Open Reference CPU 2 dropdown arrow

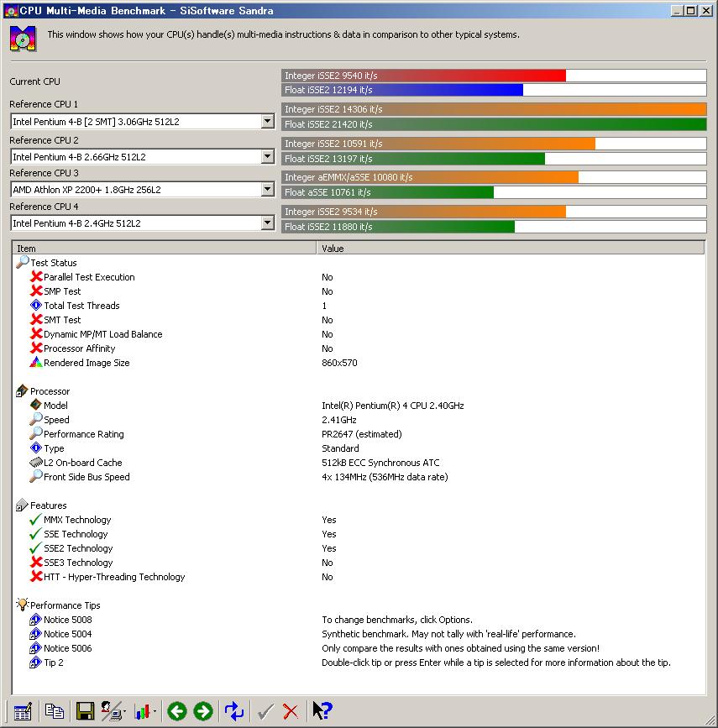(267, 157)
